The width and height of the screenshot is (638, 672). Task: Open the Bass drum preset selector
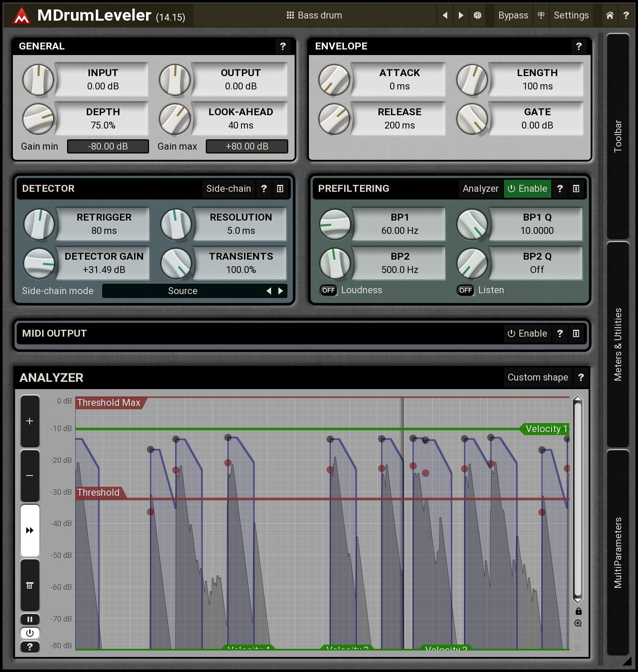tap(314, 15)
